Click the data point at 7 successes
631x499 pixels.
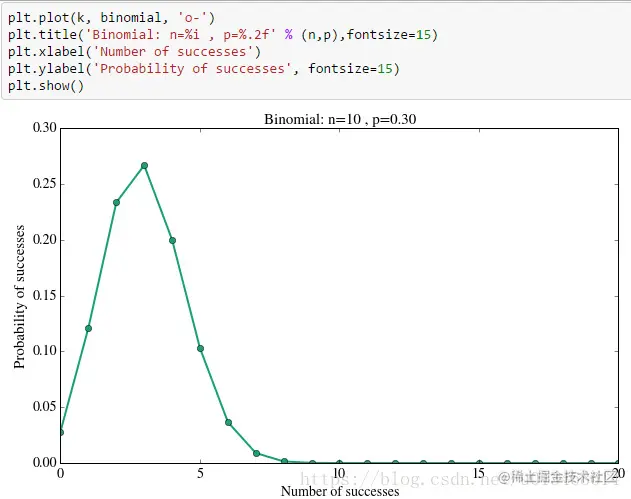[x=256, y=454]
